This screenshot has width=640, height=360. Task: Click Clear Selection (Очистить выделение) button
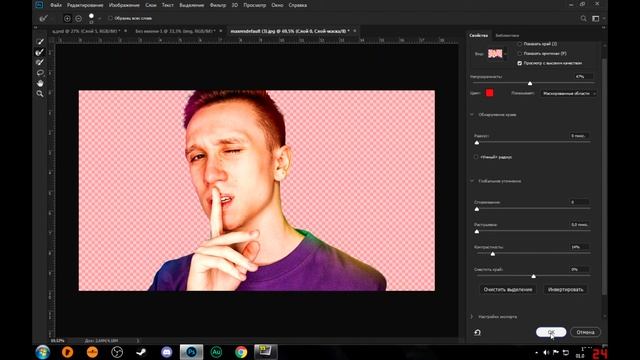pyautogui.click(x=508, y=289)
